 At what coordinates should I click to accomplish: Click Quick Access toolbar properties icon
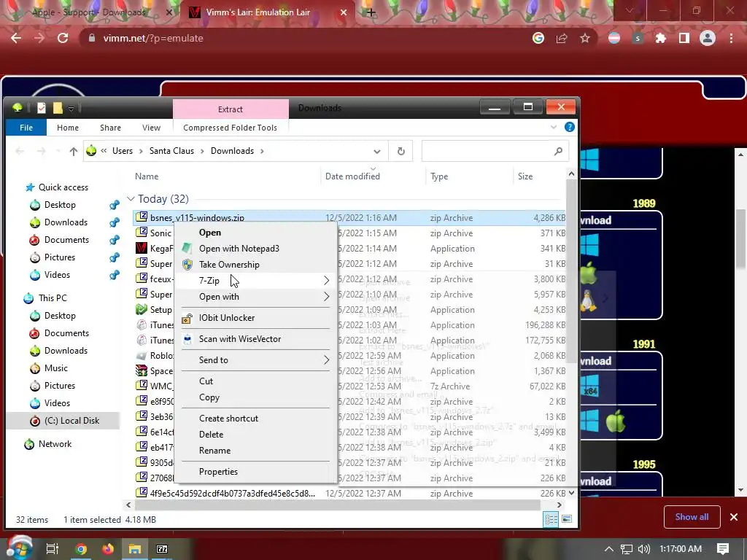(42, 108)
